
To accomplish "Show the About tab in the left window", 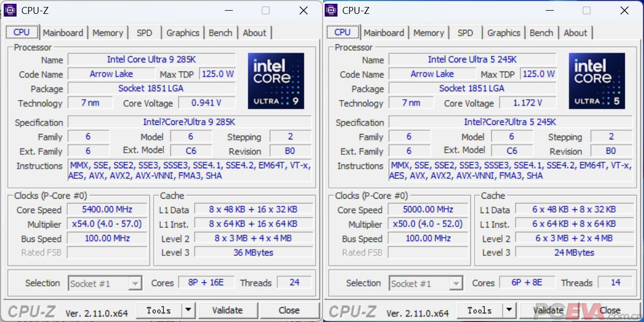I will point(255,33).
